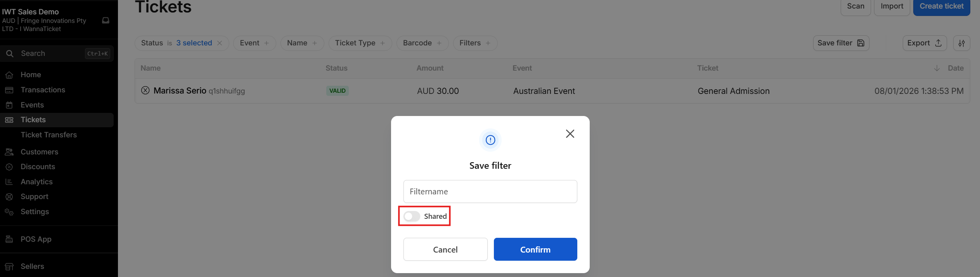The height and width of the screenshot is (277, 980).
Task: Click the Save filter disk icon
Action: 861,43
